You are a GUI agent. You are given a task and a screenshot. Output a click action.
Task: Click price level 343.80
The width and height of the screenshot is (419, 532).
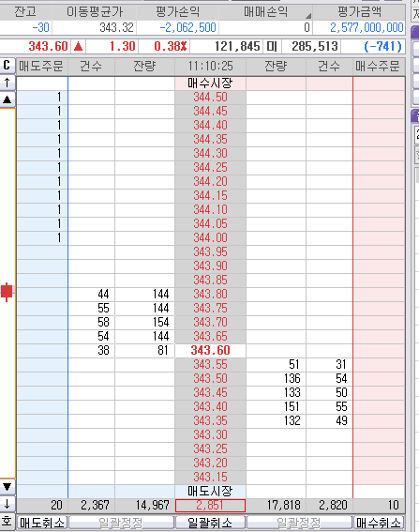click(x=210, y=295)
